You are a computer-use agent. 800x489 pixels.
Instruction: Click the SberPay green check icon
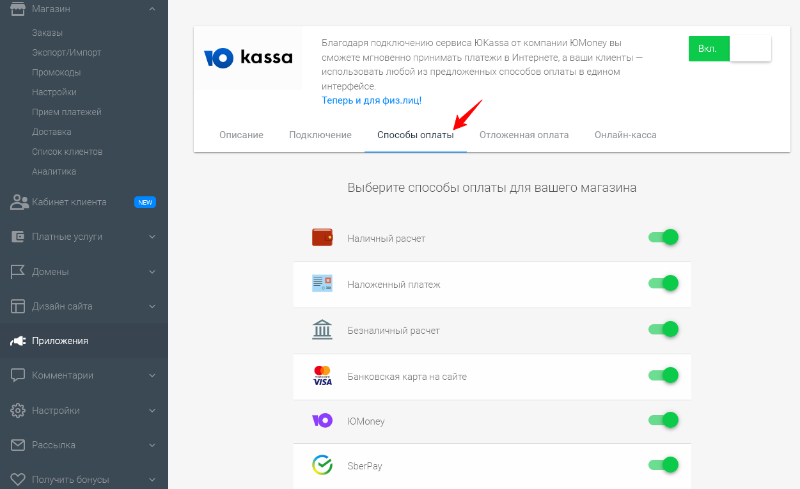[322, 465]
